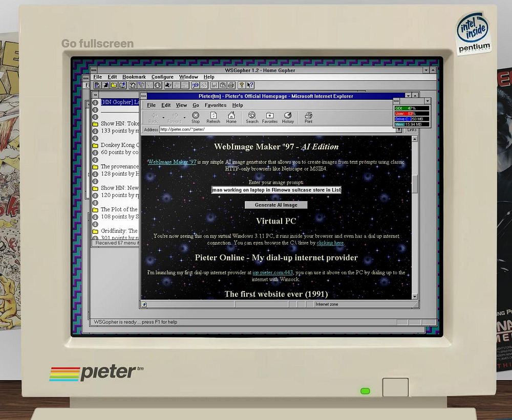
Task: Open the Favorites toolbar icon in Internet Explorer
Action: click(x=270, y=118)
